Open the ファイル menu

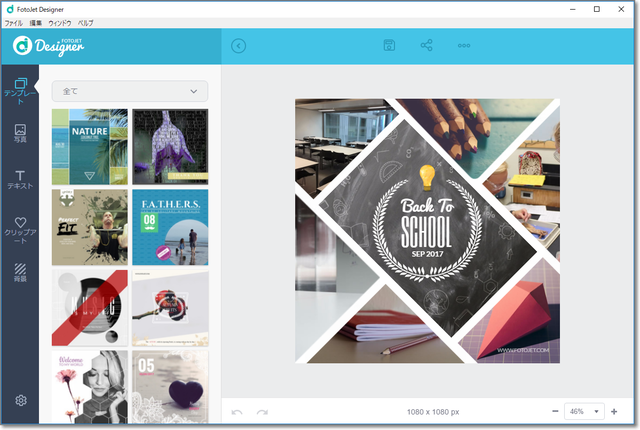click(13, 22)
